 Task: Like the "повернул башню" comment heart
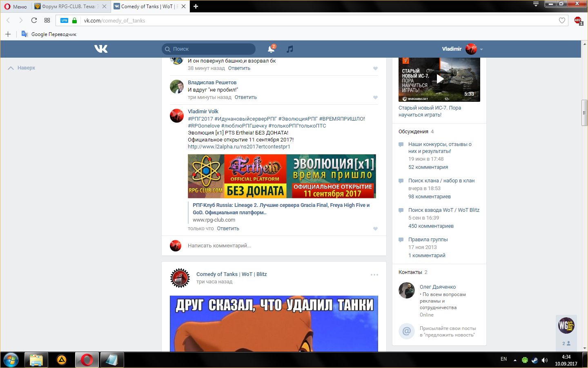point(375,68)
